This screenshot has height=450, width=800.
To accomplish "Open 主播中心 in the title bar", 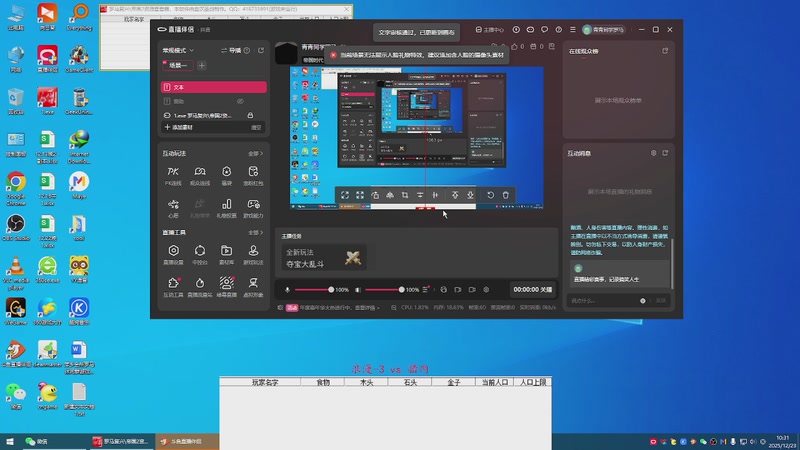I will [490, 30].
